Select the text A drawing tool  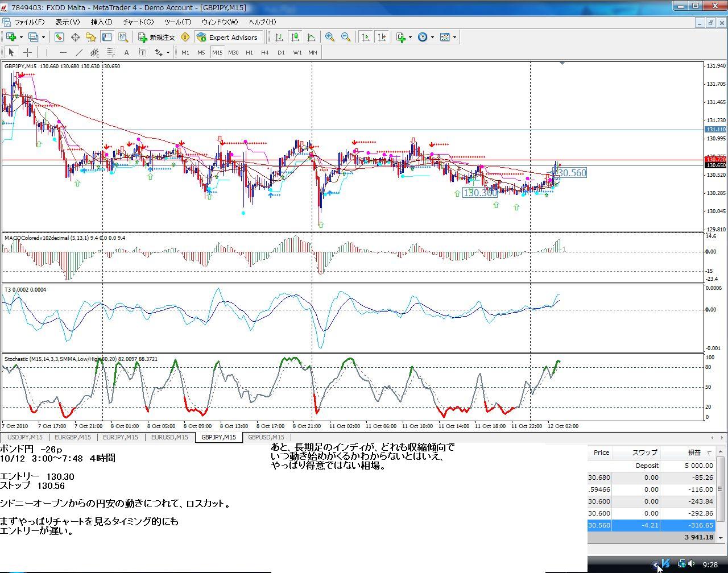click(x=126, y=52)
